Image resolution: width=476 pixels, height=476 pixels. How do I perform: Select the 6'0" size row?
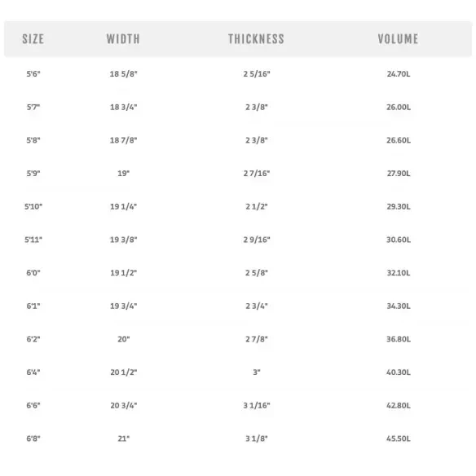(x=238, y=272)
